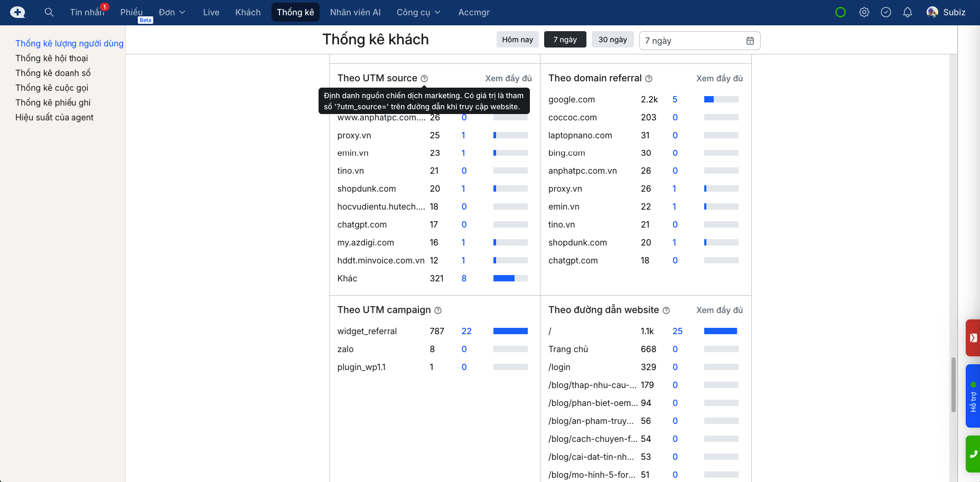
Task: Select the 30 ngày time range
Action: pos(612,40)
